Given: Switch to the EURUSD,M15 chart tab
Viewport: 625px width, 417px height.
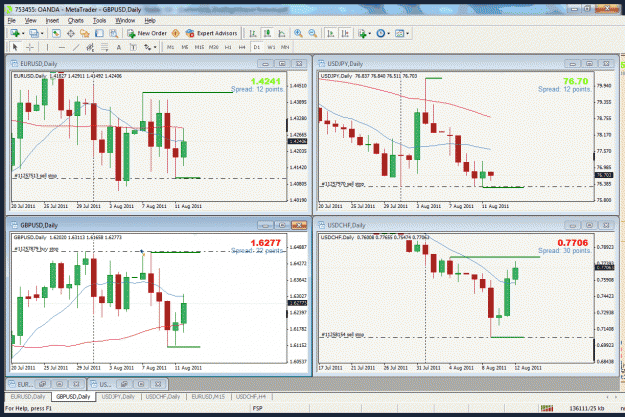Looking at the screenshot, I should (208, 397).
